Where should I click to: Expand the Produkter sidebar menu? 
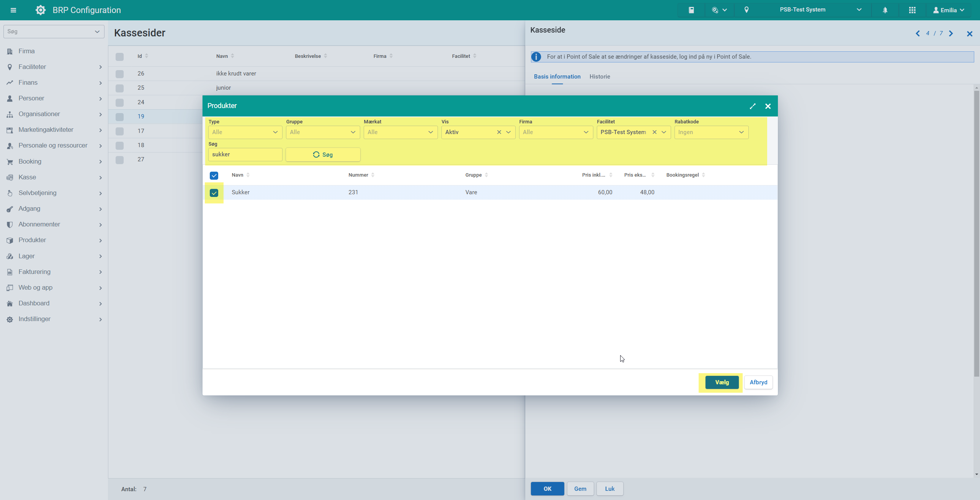[54, 240]
